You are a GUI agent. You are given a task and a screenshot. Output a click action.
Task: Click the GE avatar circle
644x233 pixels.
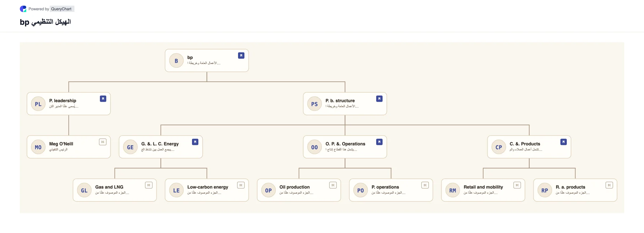[x=130, y=147]
